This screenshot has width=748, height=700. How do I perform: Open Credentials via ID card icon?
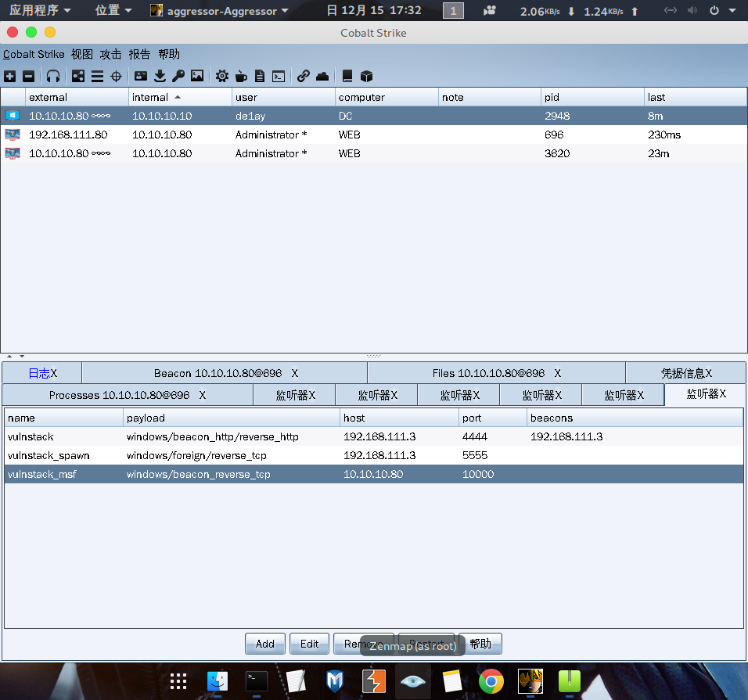point(141,76)
